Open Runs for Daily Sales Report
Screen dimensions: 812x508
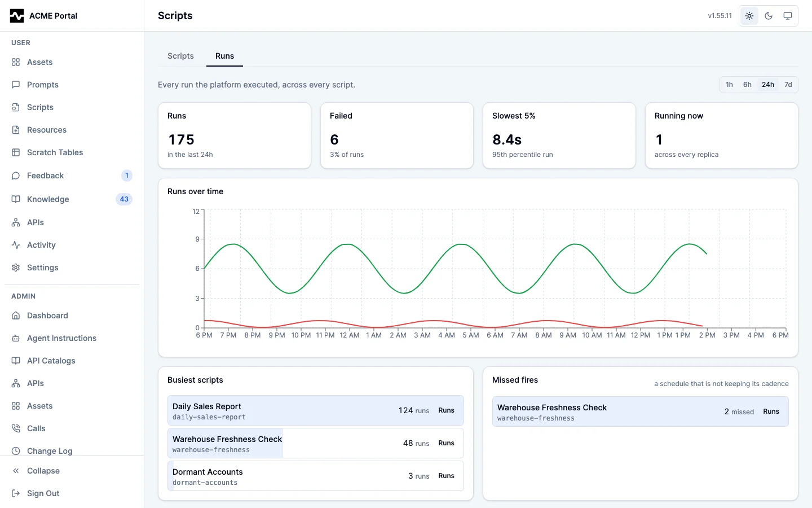[446, 410]
